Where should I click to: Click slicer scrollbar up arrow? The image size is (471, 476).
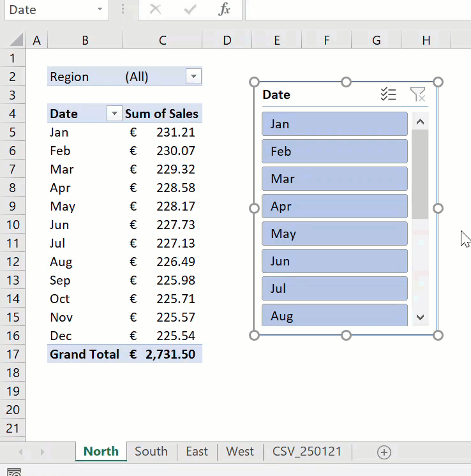tap(421, 122)
